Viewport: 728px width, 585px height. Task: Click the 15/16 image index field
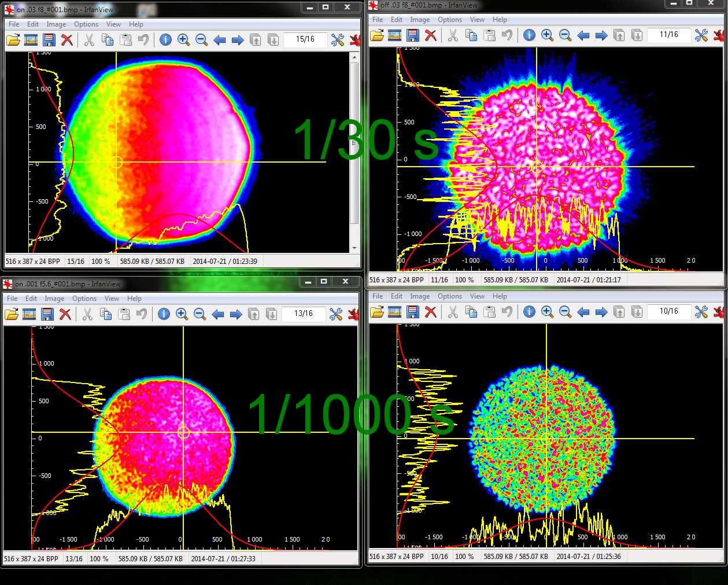tap(305, 39)
